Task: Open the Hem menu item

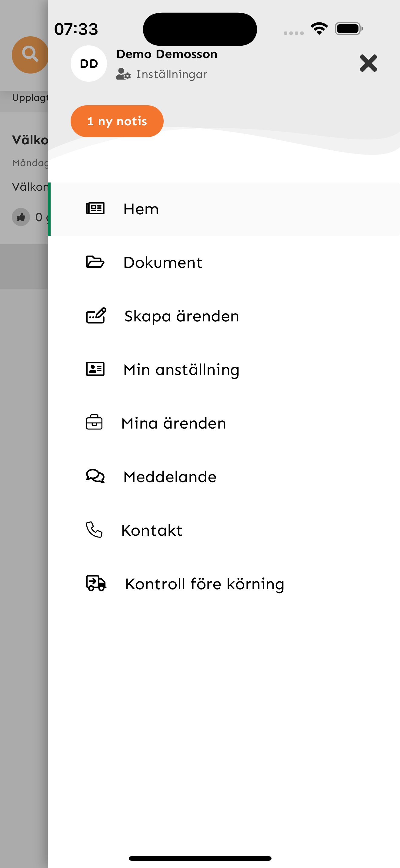Action: (141, 209)
